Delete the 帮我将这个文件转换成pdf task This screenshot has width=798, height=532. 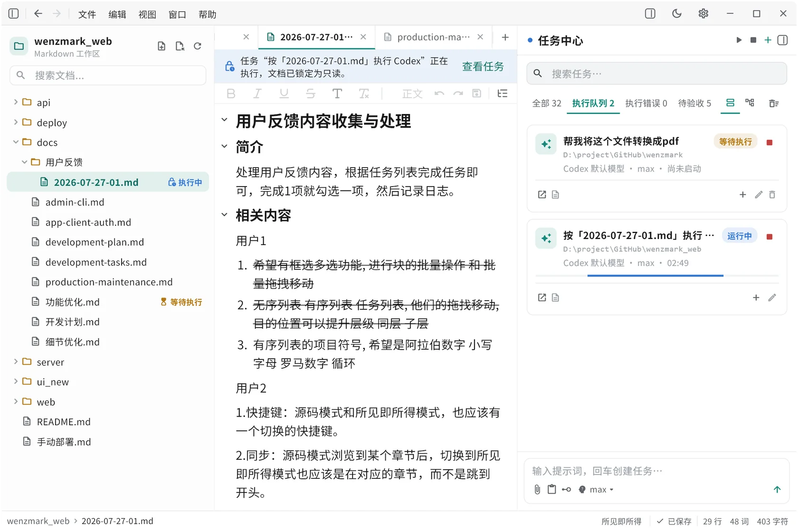(772, 194)
